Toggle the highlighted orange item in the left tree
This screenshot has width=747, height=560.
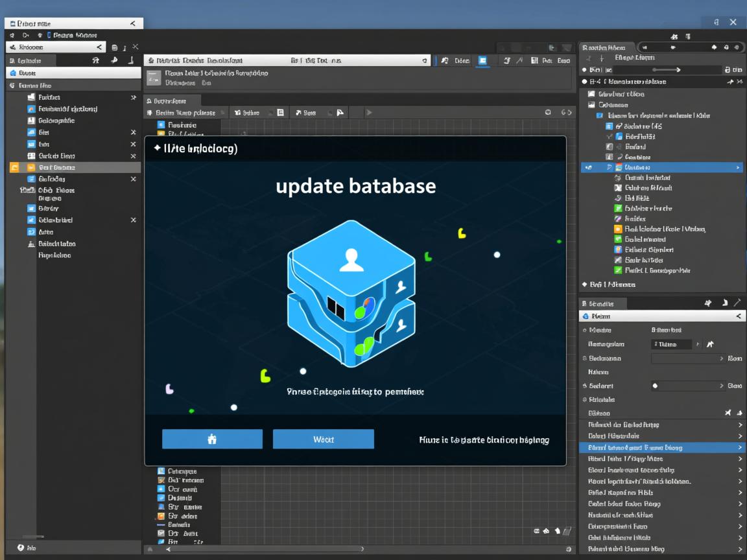pos(14,167)
